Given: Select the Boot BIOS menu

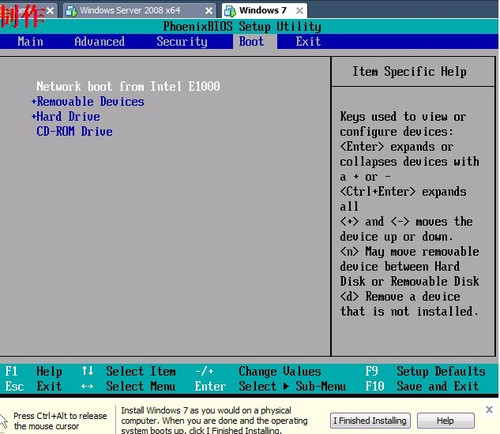Looking at the screenshot, I should (x=251, y=42).
